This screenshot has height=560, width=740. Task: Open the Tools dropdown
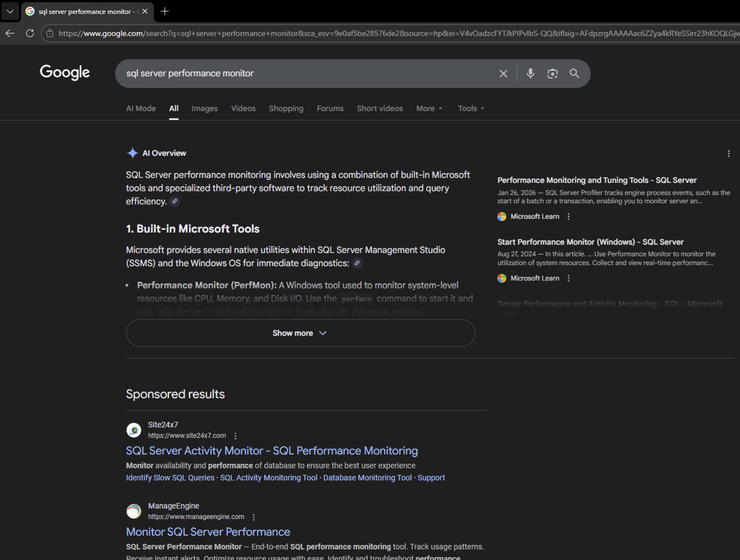tap(471, 108)
